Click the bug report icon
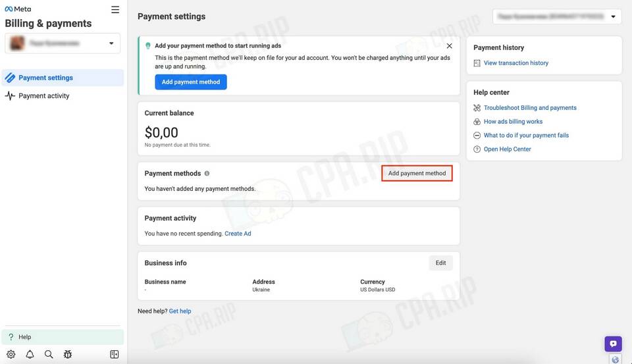The height and width of the screenshot is (364, 632). pyautogui.click(x=68, y=354)
